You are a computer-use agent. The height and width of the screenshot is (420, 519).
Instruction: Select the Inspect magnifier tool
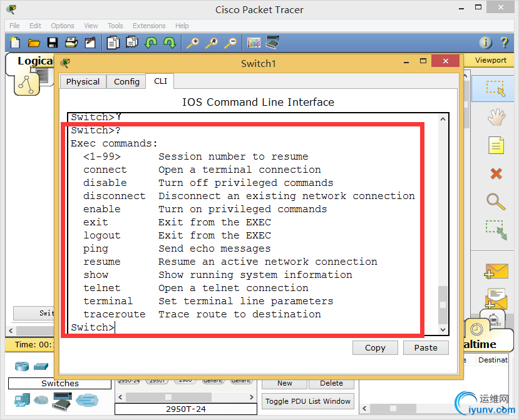(496, 202)
